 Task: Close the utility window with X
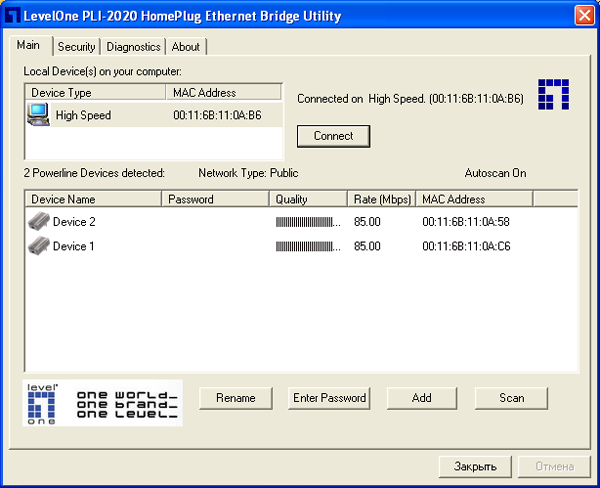point(584,16)
